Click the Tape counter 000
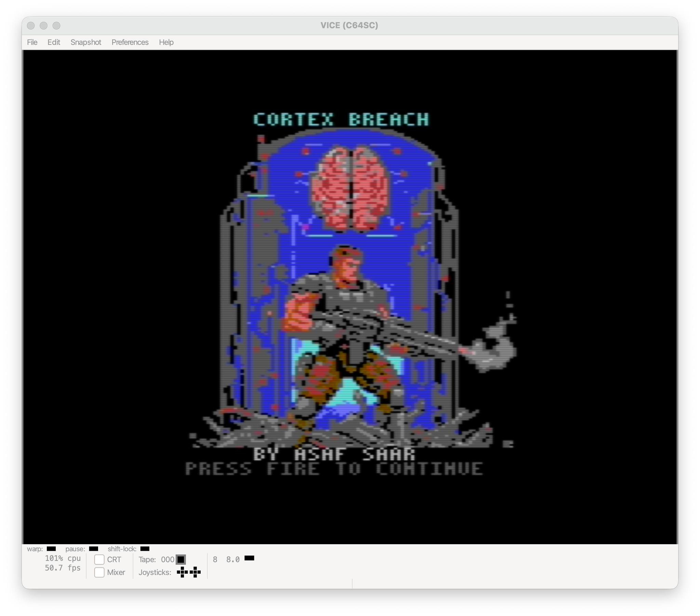 pos(167,560)
